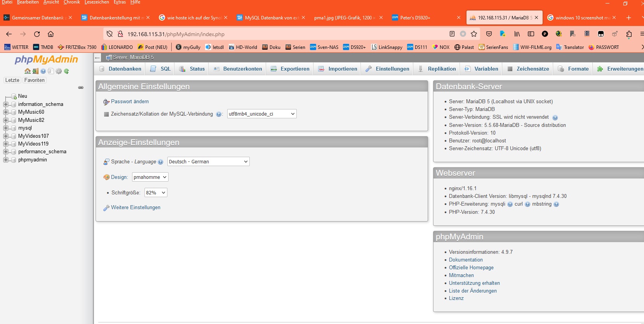Expand the mysql database tree node

coord(5,128)
